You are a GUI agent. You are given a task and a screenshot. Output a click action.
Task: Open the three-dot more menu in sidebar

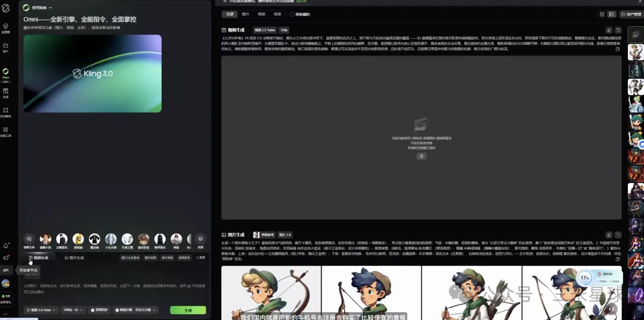(x=6, y=314)
